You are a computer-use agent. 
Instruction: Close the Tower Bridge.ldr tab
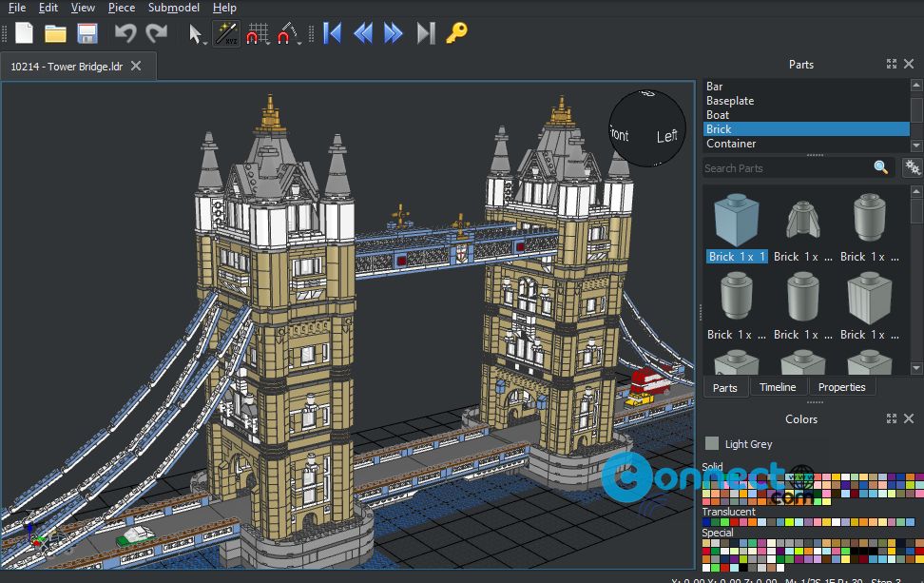136,66
